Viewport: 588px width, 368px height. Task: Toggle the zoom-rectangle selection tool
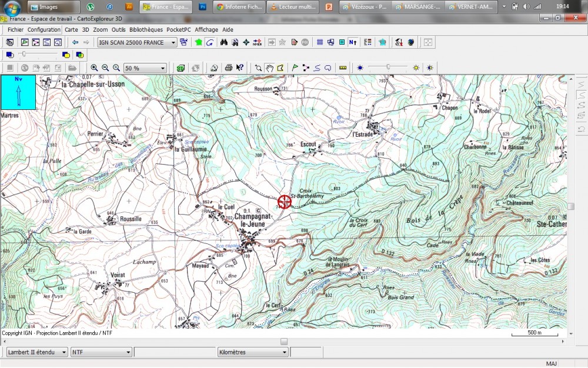pos(258,68)
